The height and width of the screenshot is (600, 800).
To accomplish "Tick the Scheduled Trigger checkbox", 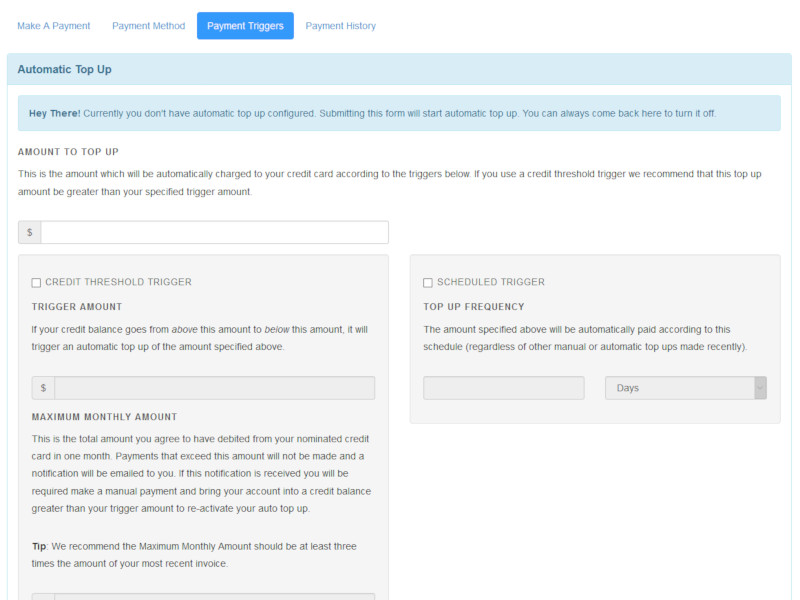I will point(428,283).
